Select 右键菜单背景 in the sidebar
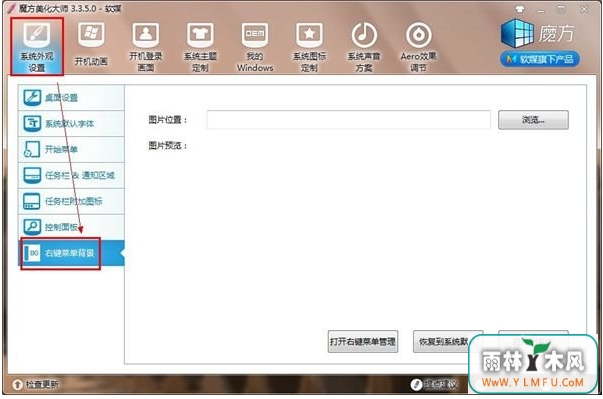The height and width of the screenshot is (399, 603). [x=71, y=253]
